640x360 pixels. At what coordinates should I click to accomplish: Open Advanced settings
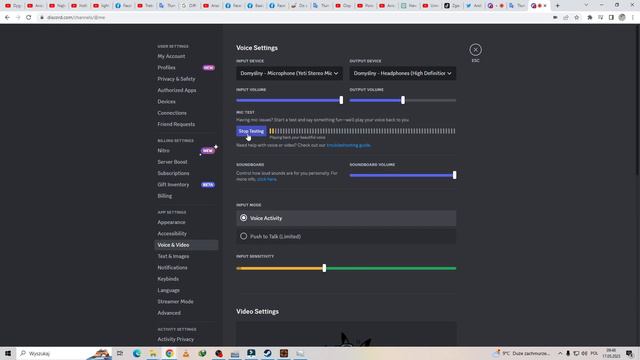pyautogui.click(x=169, y=313)
